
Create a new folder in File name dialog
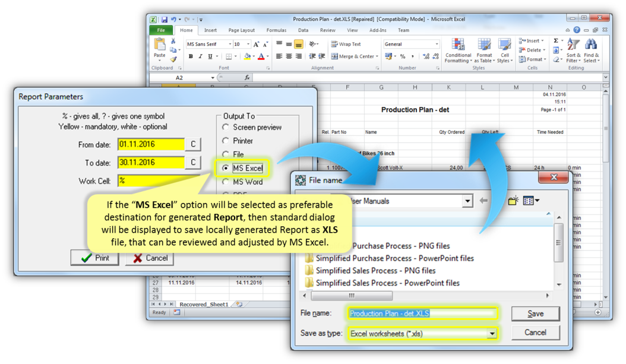pyautogui.click(x=513, y=200)
